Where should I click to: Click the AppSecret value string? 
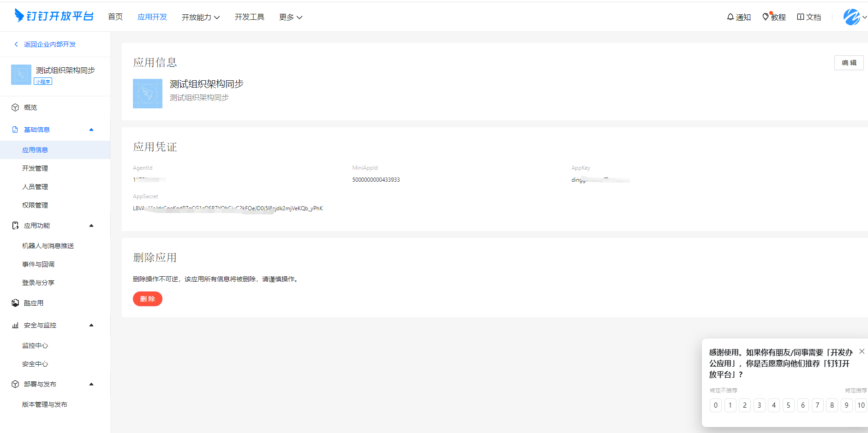click(228, 208)
